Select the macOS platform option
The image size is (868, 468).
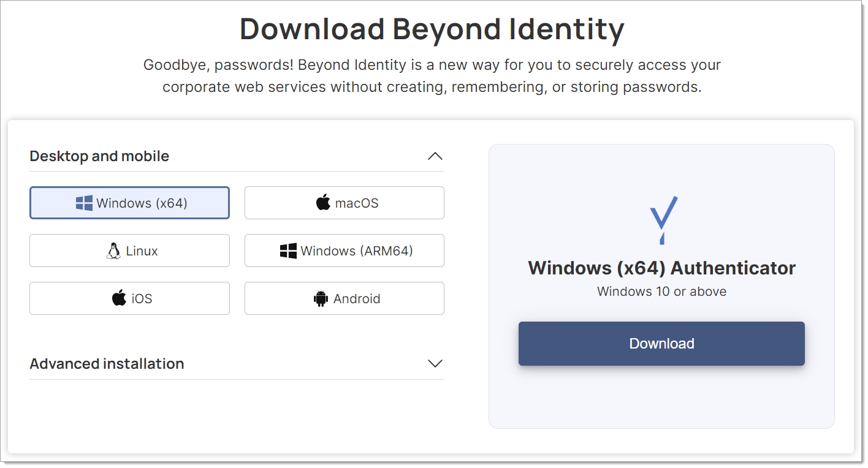coord(344,202)
